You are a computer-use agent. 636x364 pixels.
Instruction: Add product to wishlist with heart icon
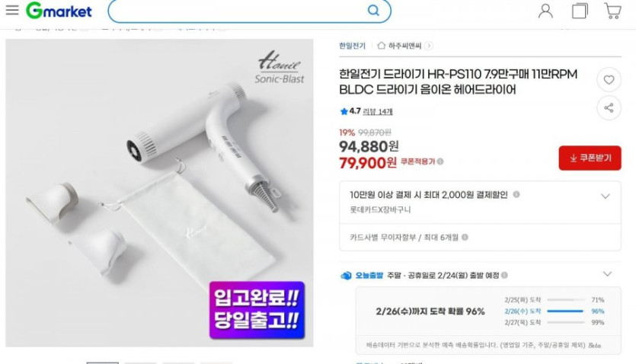tap(609, 80)
